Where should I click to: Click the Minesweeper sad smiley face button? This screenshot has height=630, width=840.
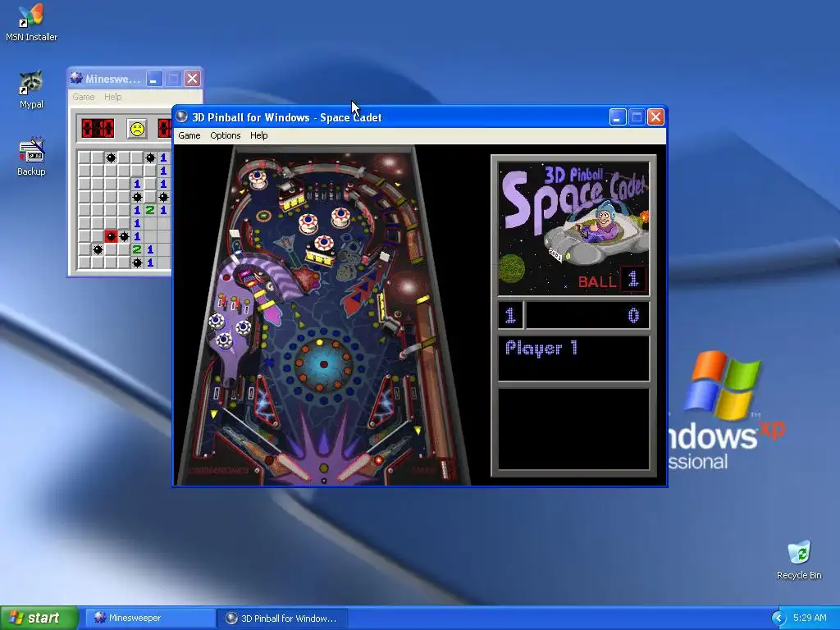point(137,129)
